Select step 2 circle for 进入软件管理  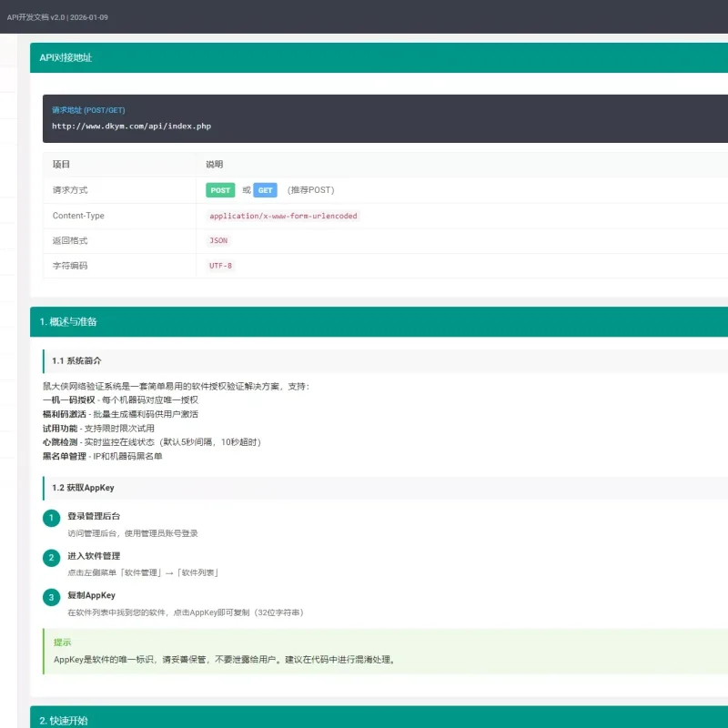[52, 558]
